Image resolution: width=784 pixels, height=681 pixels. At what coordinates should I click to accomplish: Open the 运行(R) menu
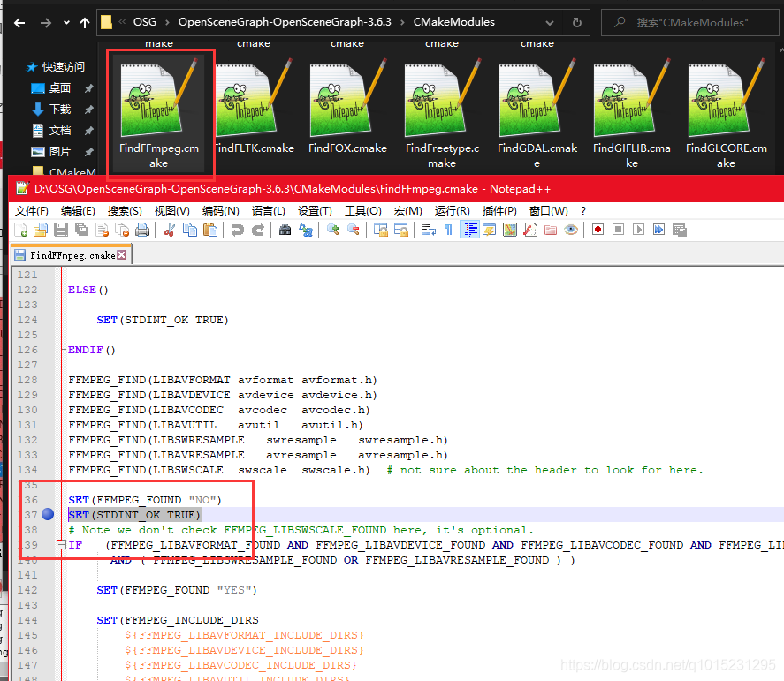click(x=452, y=211)
